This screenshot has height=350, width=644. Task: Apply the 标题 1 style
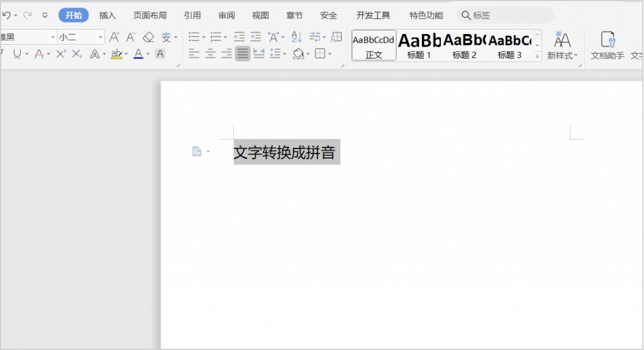coord(419,45)
